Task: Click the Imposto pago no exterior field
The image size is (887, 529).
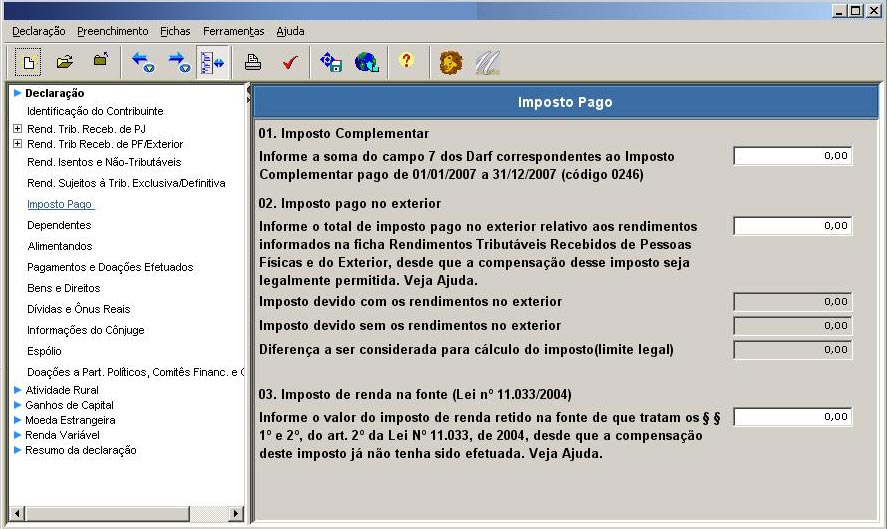Action: click(792, 226)
